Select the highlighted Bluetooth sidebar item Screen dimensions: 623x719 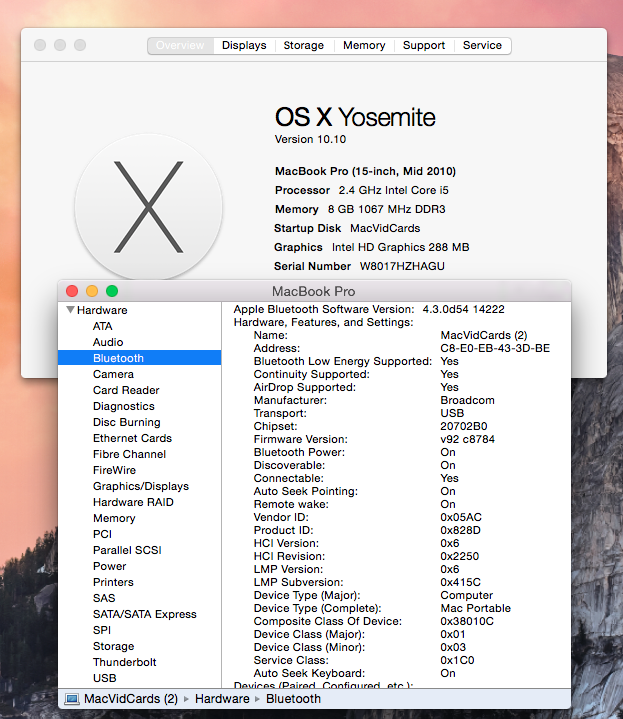coord(139,358)
